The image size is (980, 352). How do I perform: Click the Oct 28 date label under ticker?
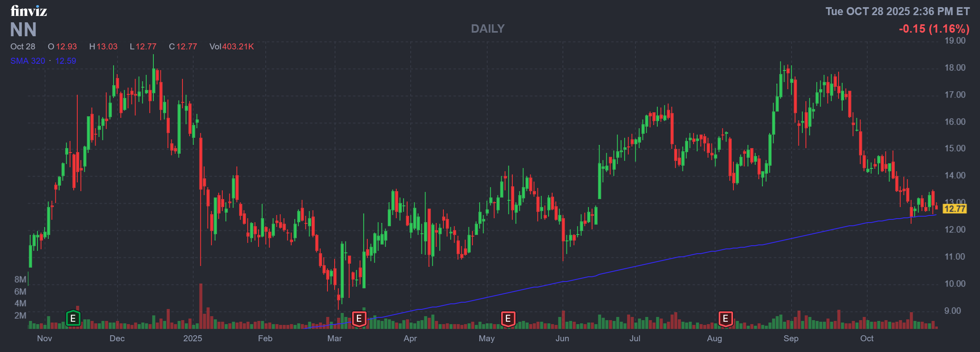pyautogui.click(x=23, y=47)
